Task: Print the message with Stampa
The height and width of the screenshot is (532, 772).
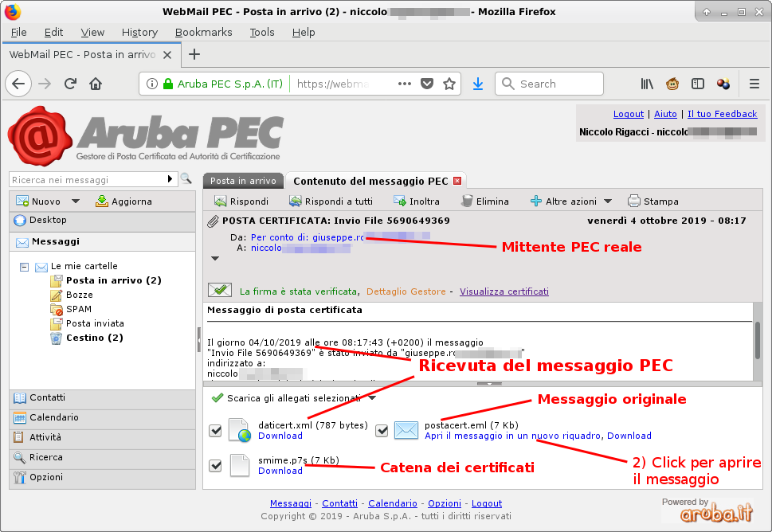Action: [652, 201]
